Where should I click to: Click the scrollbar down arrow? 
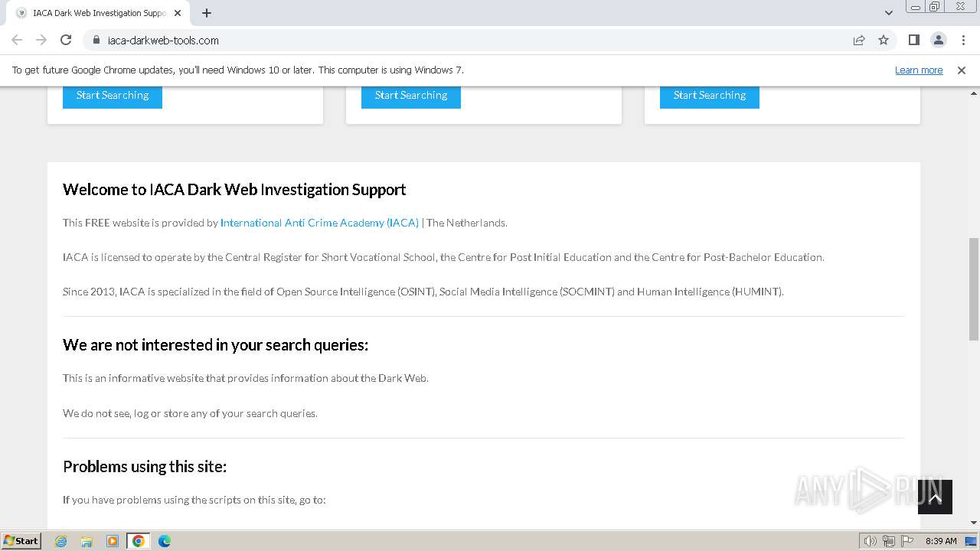[x=974, y=523]
